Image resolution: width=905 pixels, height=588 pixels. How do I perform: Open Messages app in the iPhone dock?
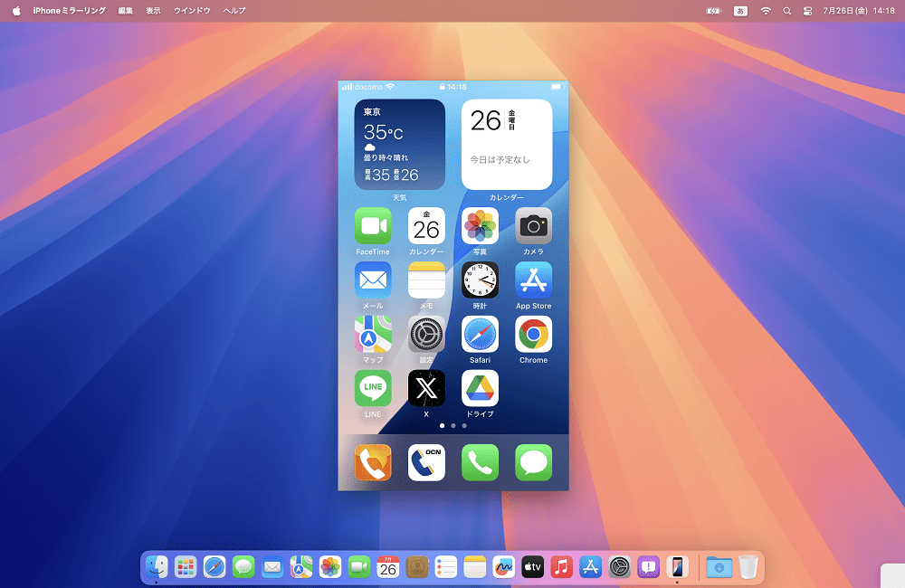533,463
